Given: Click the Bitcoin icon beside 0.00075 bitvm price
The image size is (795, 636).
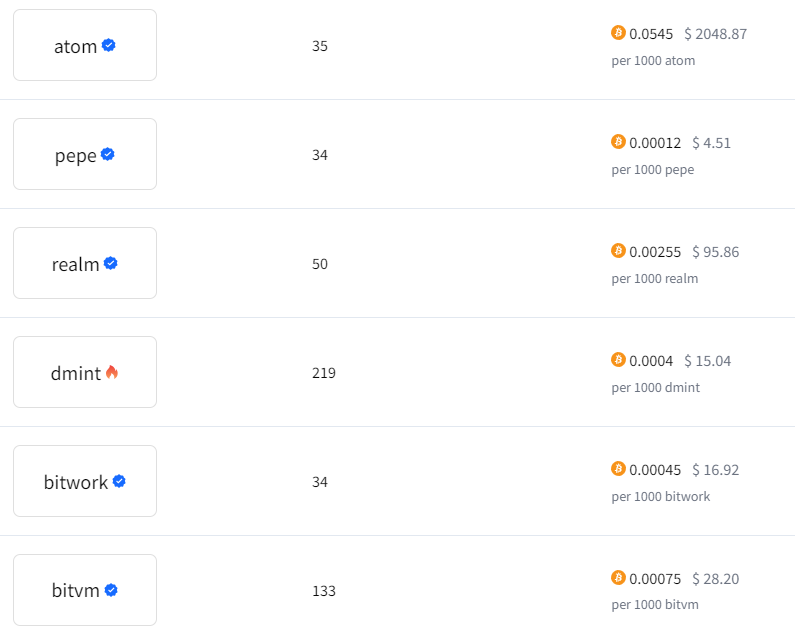Looking at the screenshot, I should 618,578.
